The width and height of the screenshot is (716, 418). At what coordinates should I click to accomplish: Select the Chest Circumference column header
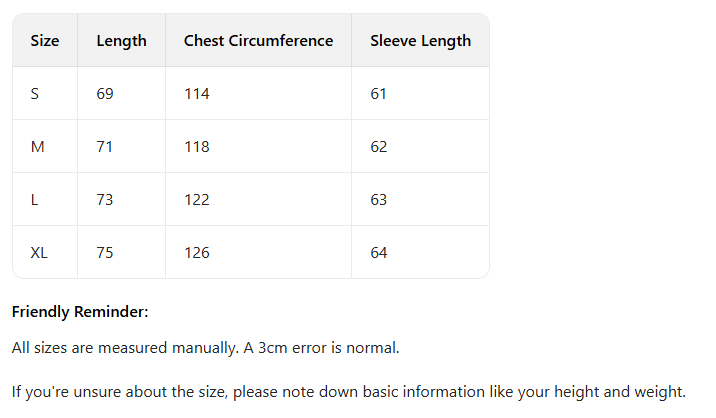tap(258, 41)
